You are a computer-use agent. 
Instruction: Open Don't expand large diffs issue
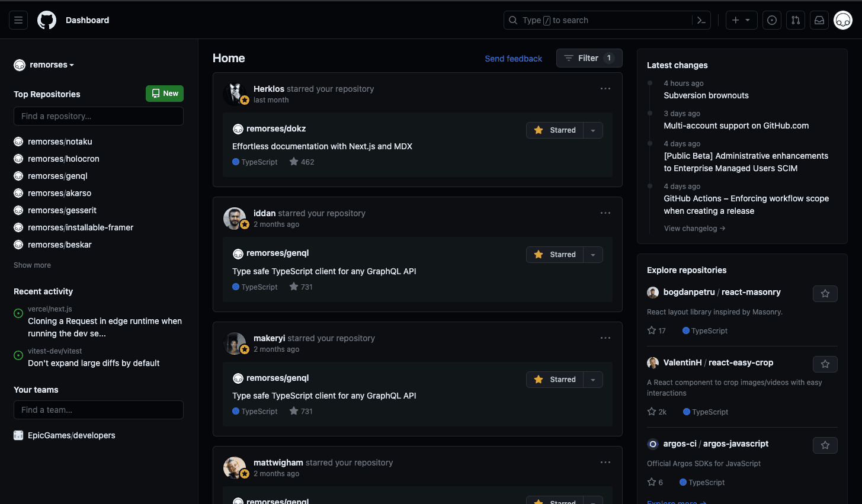(94, 363)
